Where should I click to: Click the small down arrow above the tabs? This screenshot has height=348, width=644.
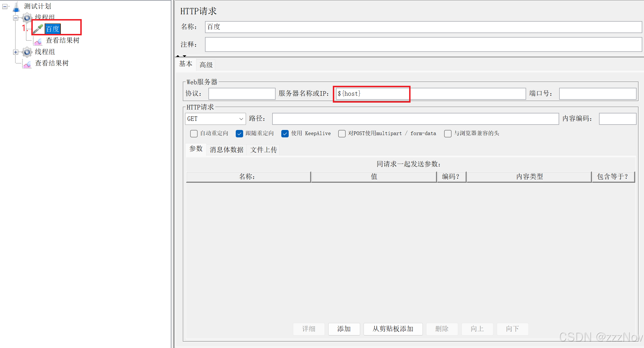click(184, 56)
